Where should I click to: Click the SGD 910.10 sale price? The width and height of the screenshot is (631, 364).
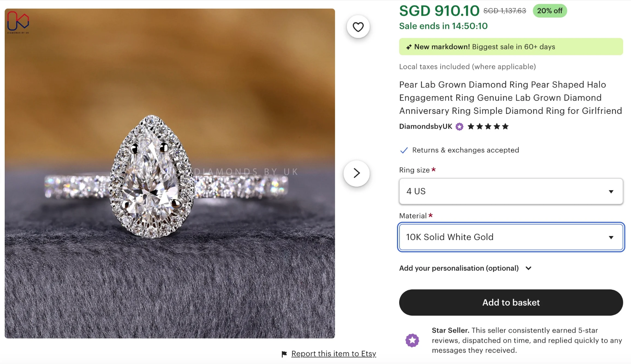pyautogui.click(x=439, y=11)
